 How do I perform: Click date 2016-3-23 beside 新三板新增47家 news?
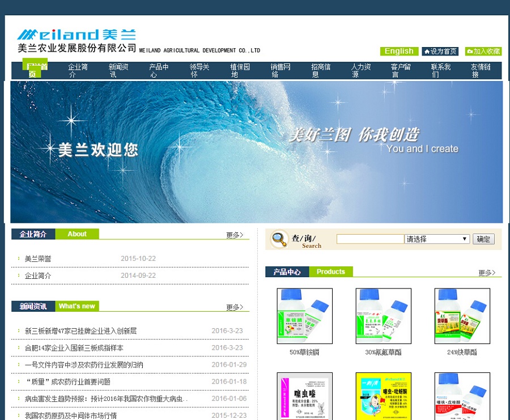[227, 331]
